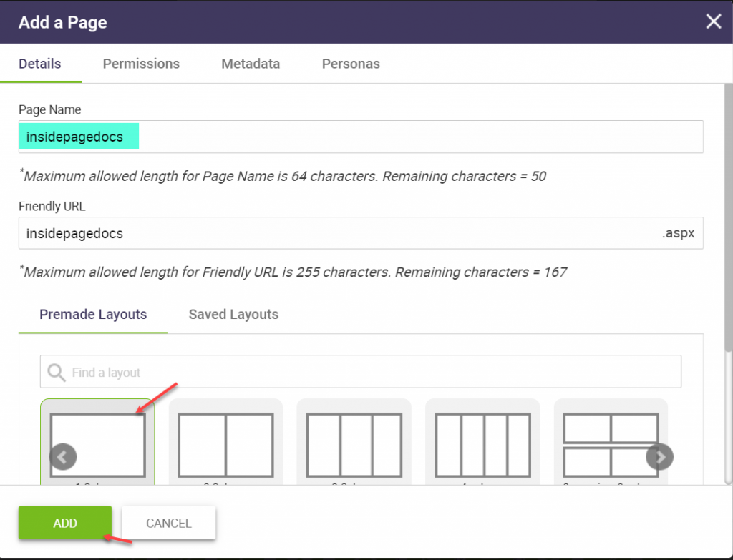Open the Premade Layouts tab
The width and height of the screenshot is (733, 560).
(93, 315)
